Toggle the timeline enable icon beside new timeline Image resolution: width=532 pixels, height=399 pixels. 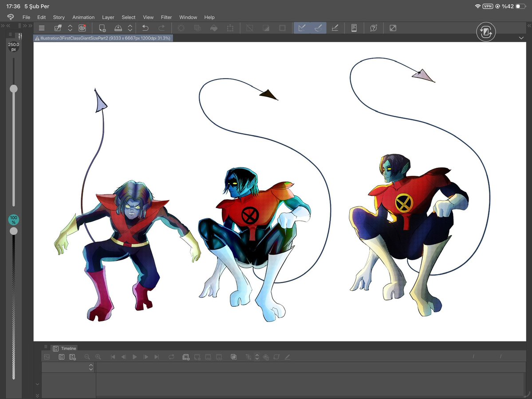[61, 357]
